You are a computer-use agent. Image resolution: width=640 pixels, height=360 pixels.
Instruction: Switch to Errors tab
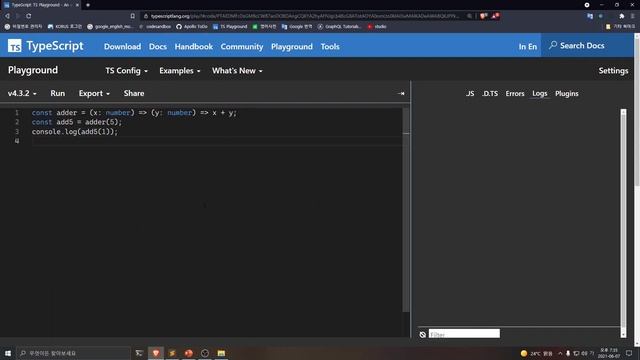point(515,93)
